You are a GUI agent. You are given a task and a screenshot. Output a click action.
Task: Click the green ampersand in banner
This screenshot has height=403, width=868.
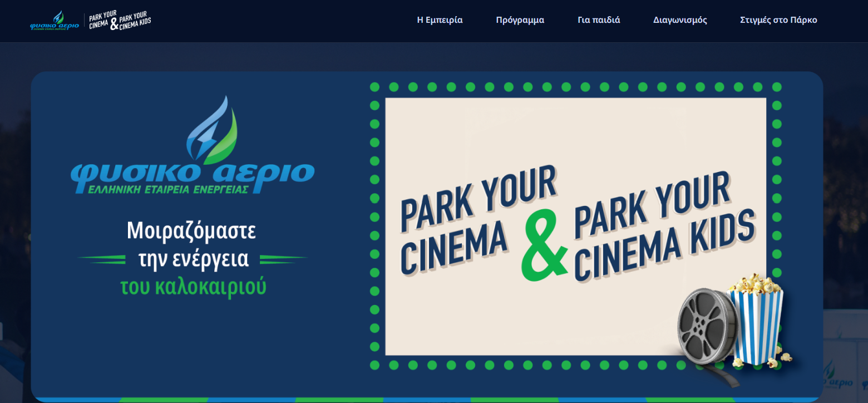click(544, 245)
